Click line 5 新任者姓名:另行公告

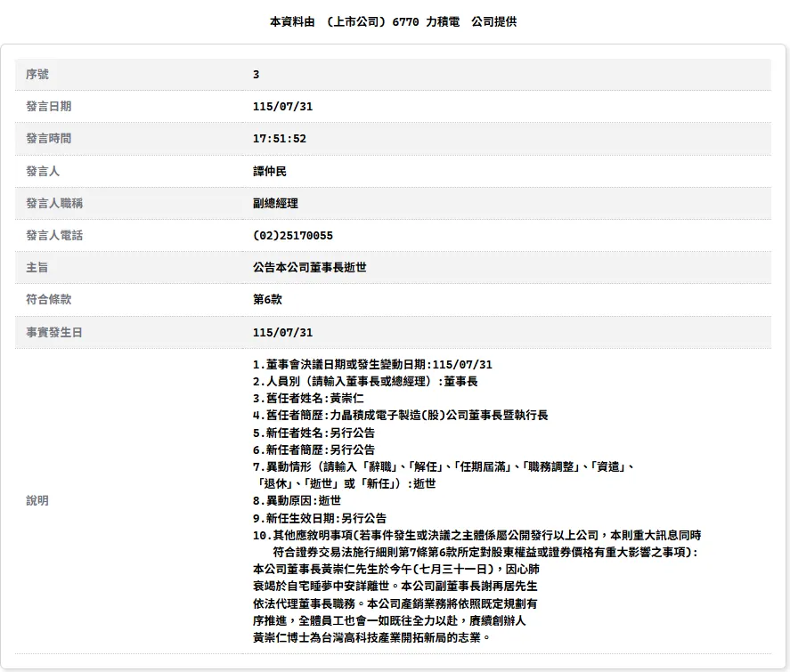[314, 433]
